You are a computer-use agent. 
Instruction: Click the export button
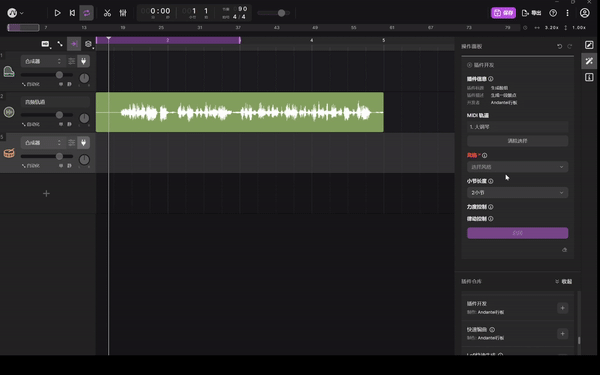[532, 13]
